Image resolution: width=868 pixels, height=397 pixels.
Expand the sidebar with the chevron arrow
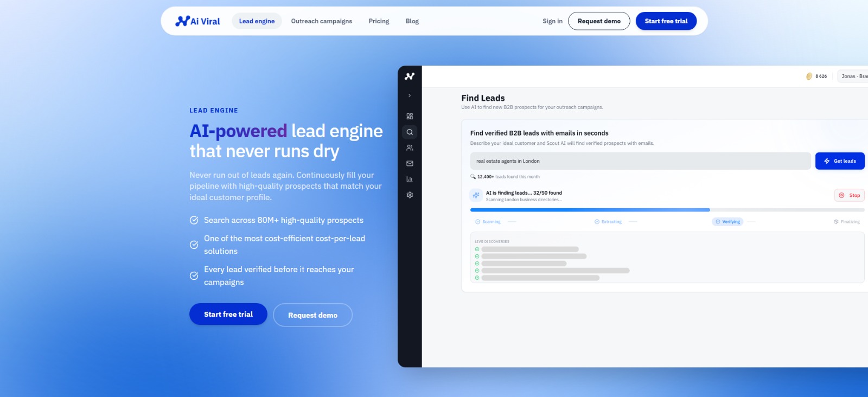coord(410,95)
